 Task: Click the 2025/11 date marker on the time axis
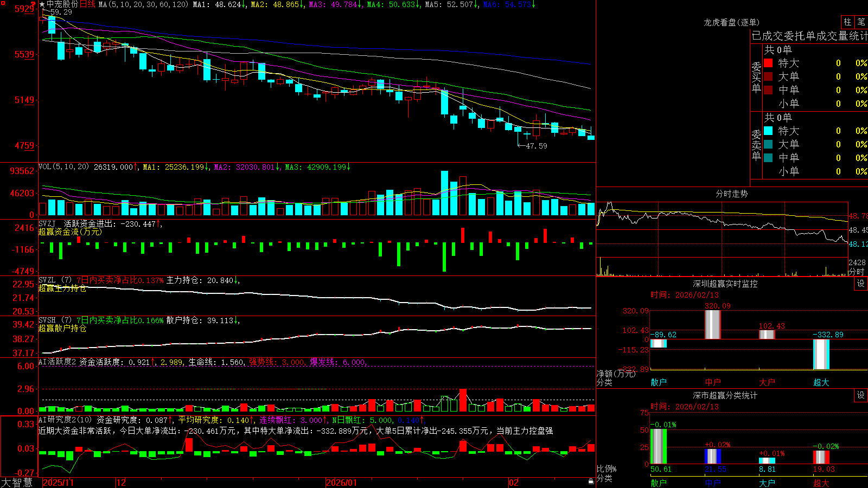point(58,483)
